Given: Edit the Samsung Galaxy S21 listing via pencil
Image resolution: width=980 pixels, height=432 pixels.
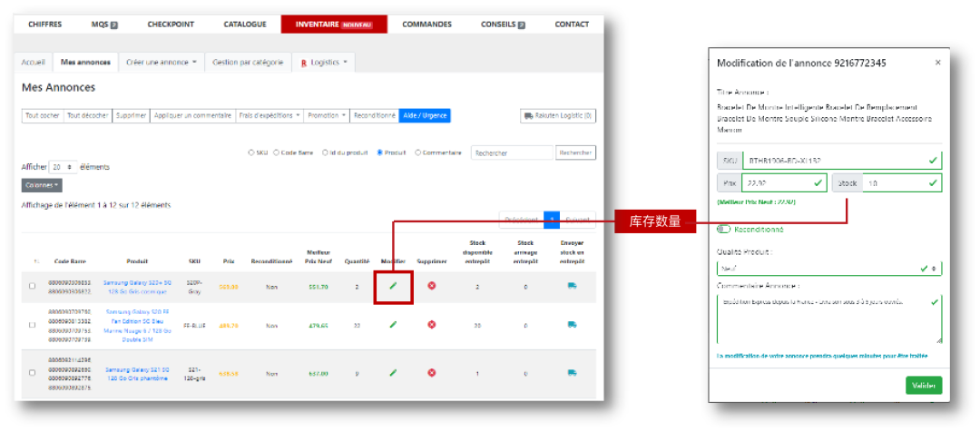Looking at the screenshot, I should click(393, 372).
